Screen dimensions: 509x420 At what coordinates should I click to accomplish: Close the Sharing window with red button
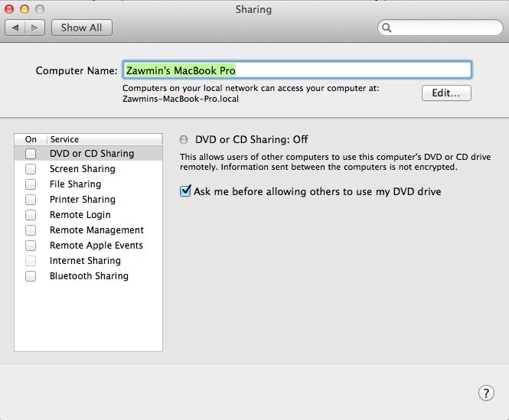coord(9,9)
